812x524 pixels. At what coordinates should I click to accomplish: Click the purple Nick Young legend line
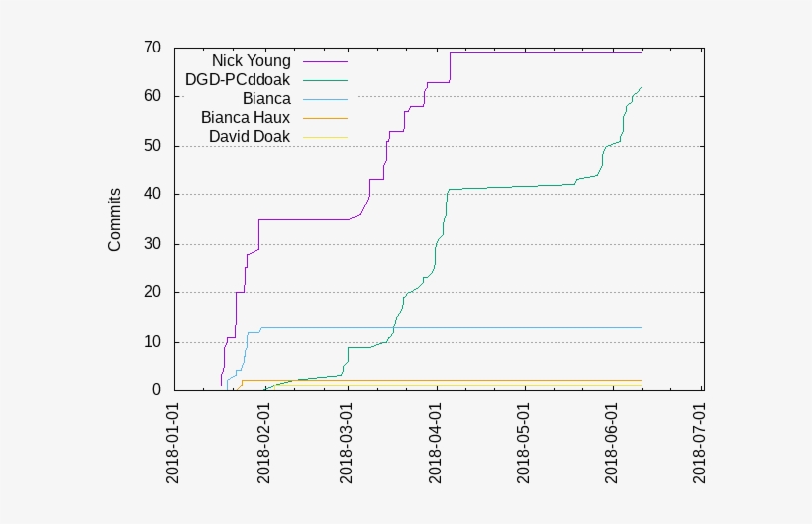coord(326,61)
